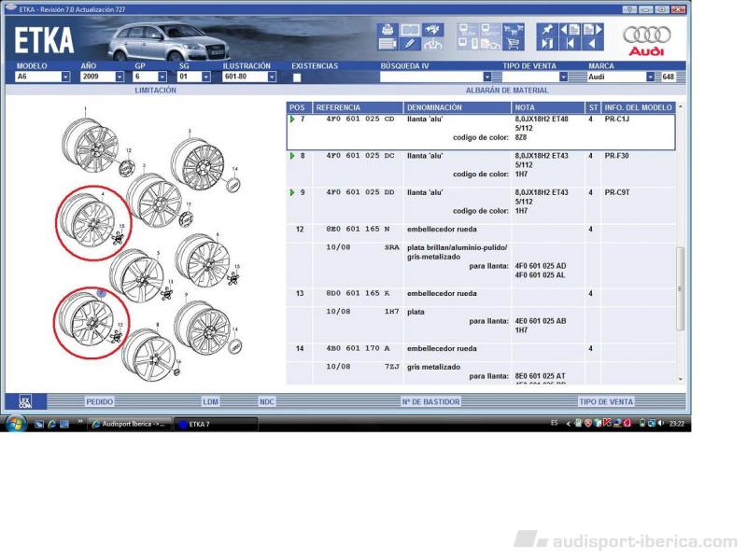Click the fax/printer list icon below the printer
This screenshot has width=747, height=560.
(388, 44)
